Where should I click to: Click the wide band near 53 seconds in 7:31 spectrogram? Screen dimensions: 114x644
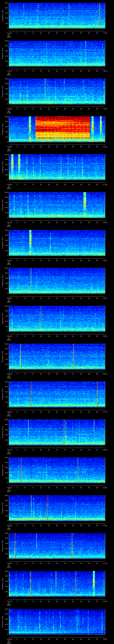pyautogui.click(x=94, y=584)
